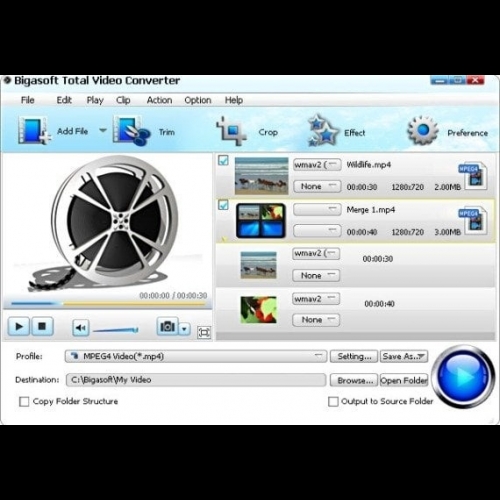Click the Browse... button
The width and height of the screenshot is (500, 500).
click(x=354, y=380)
